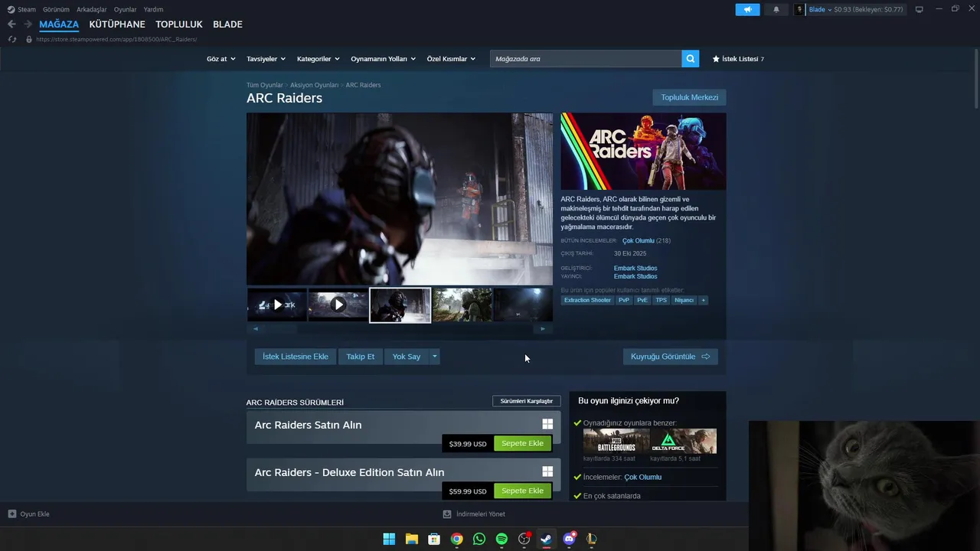Go back with the left arrow
This screenshot has height=551, width=980.
(11, 24)
